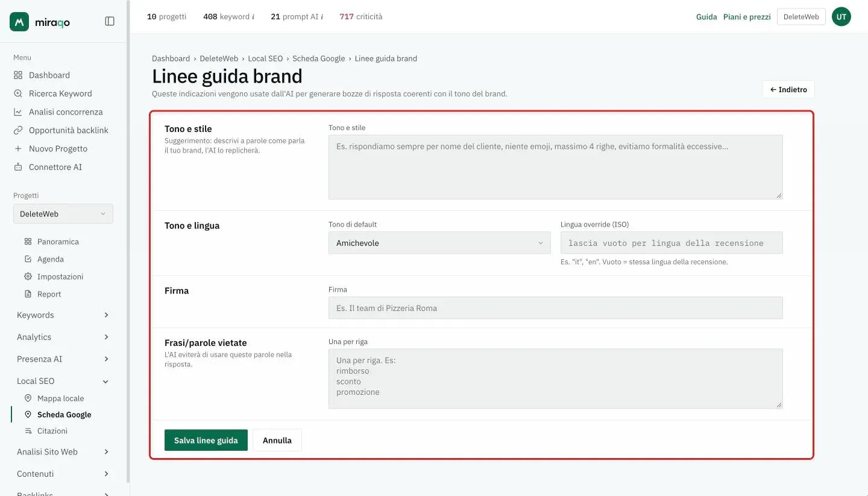The height and width of the screenshot is (496, 868).
Task: Click Salva linee guida button
Action: (206, 441)
